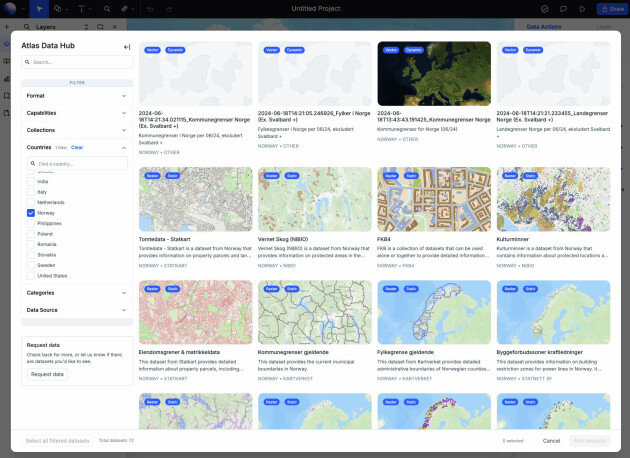
Task: Click the Data Hub search field
Action: pyautogui.click(x=77, y=62)
